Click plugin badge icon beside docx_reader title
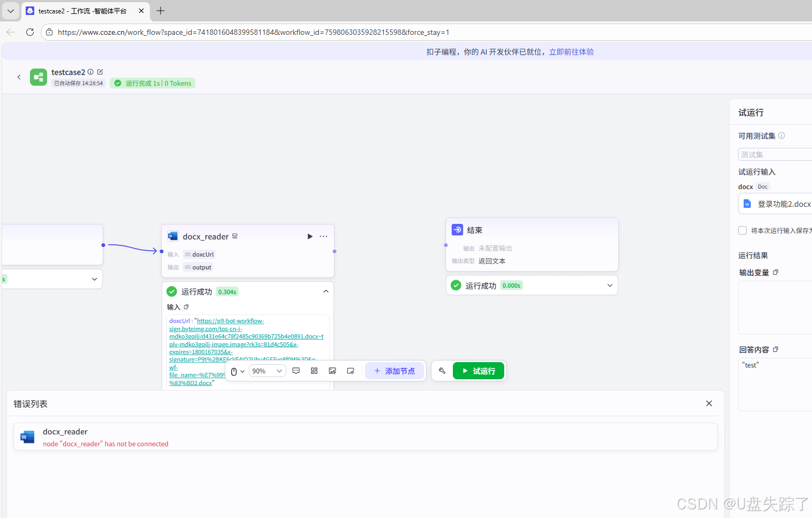 (x=235, y=236)
